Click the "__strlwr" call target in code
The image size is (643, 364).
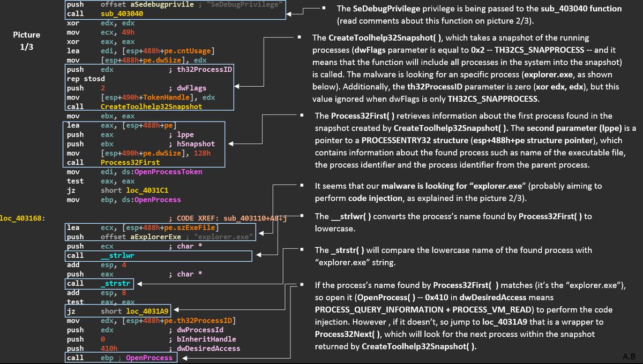click(117, 255)
